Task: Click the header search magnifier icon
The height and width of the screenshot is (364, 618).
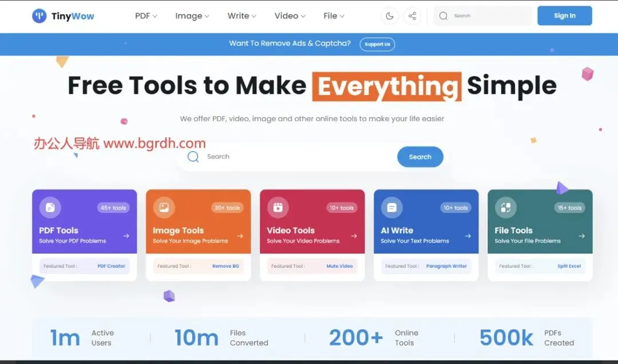Action: (x=443, y=16)
